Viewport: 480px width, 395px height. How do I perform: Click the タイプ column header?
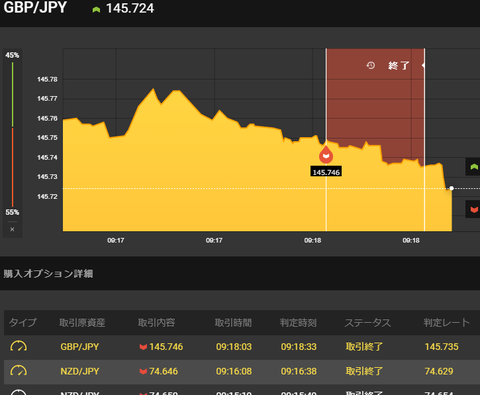[23, 323]
